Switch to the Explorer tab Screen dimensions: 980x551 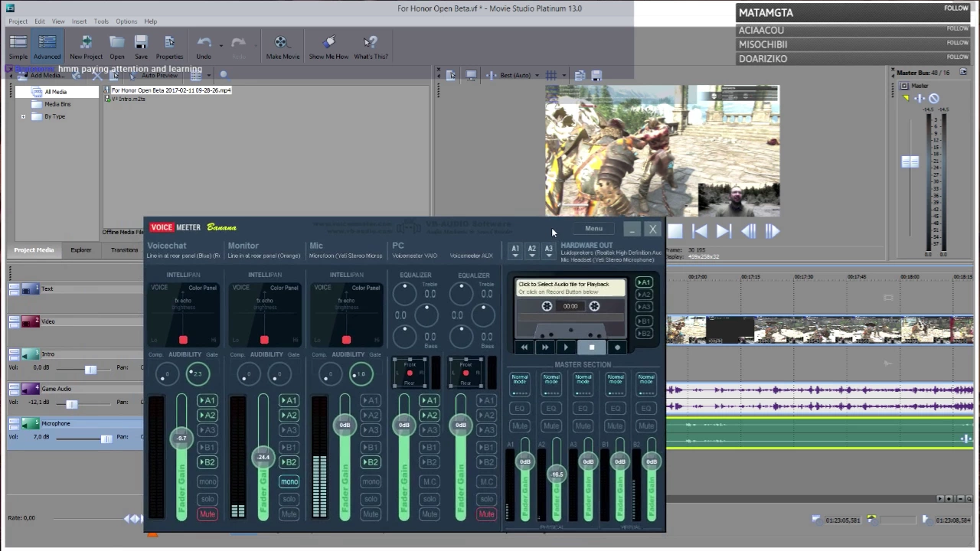click(x=80, y=249)
